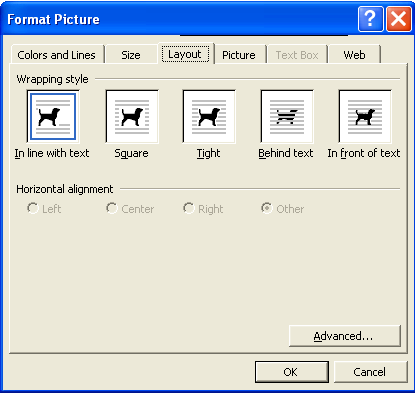This screenshot has width=415, height=393.
Task: Open the Web tab
Action: [x=354, y=54]
